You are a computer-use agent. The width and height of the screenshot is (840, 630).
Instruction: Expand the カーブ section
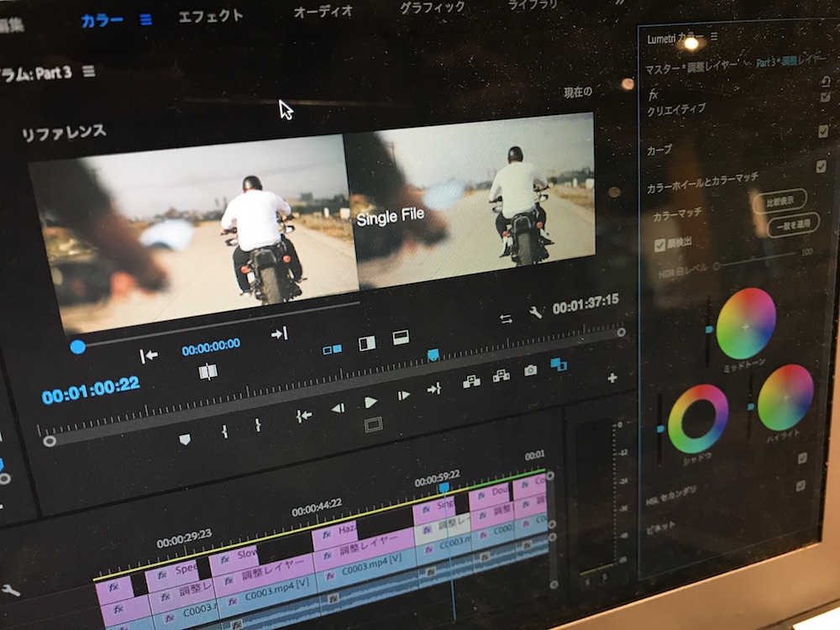click(x=659, y=150)
